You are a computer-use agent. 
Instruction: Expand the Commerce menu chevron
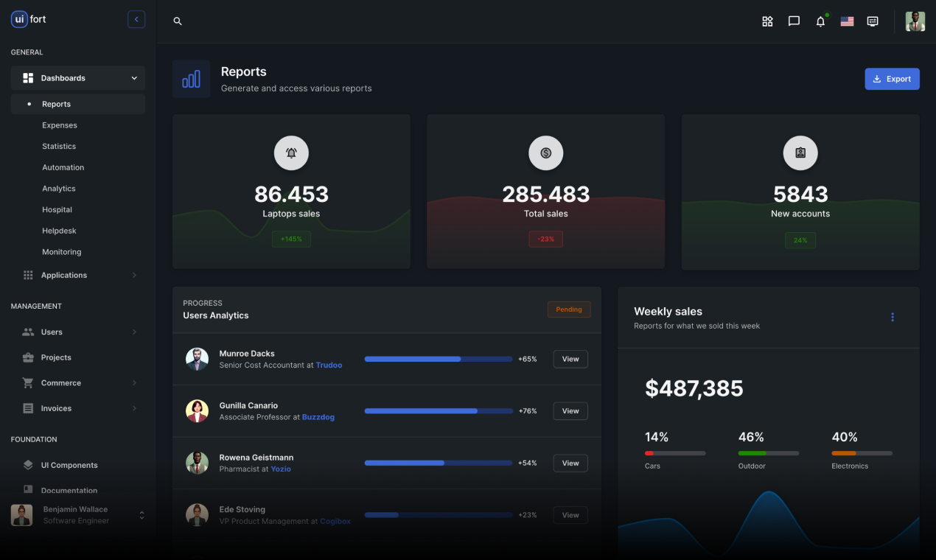134,383
